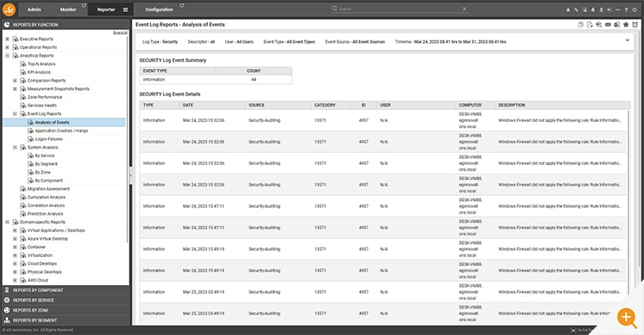
Task: Clear the search box with X icon
Action: pos(465,9)
